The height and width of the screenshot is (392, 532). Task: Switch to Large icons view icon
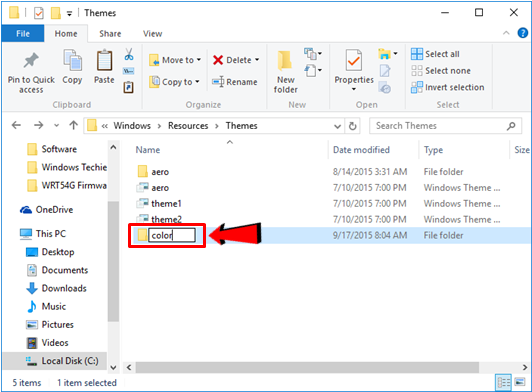coord(519,382)
